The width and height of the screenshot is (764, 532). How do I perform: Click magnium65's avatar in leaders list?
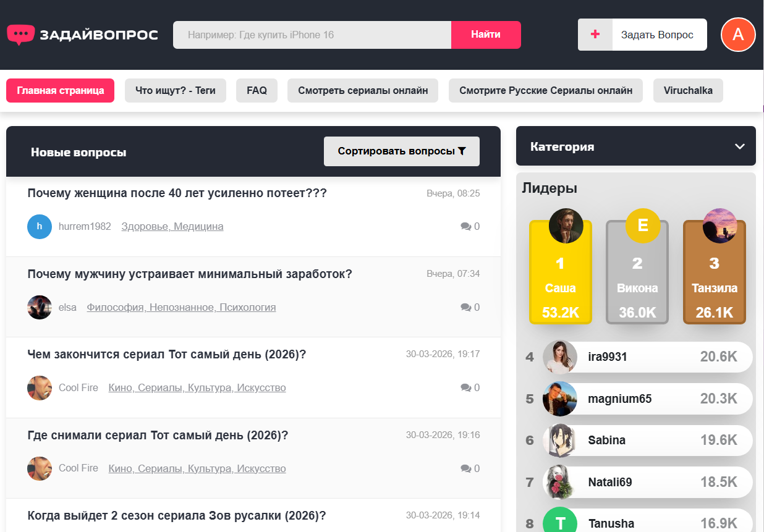click(560, 399)
